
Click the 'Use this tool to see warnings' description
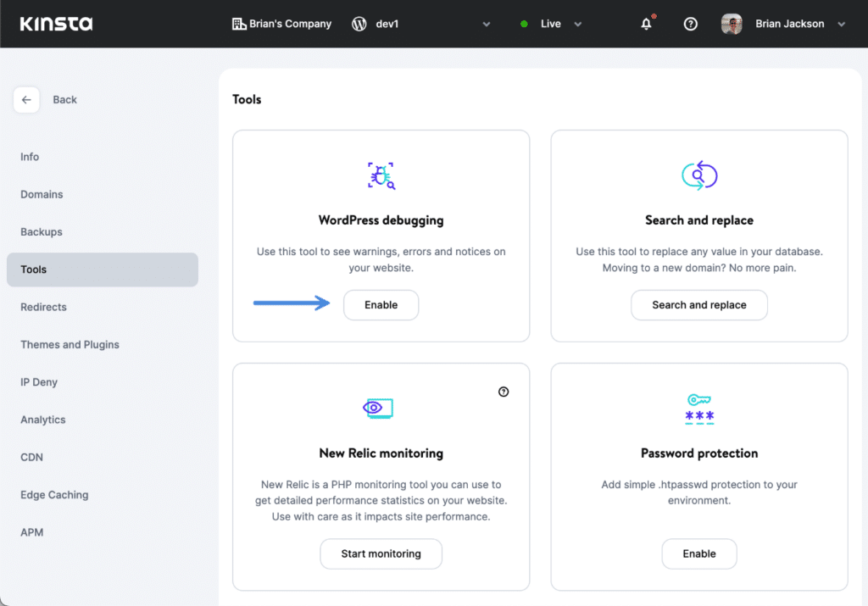(381, 259)
